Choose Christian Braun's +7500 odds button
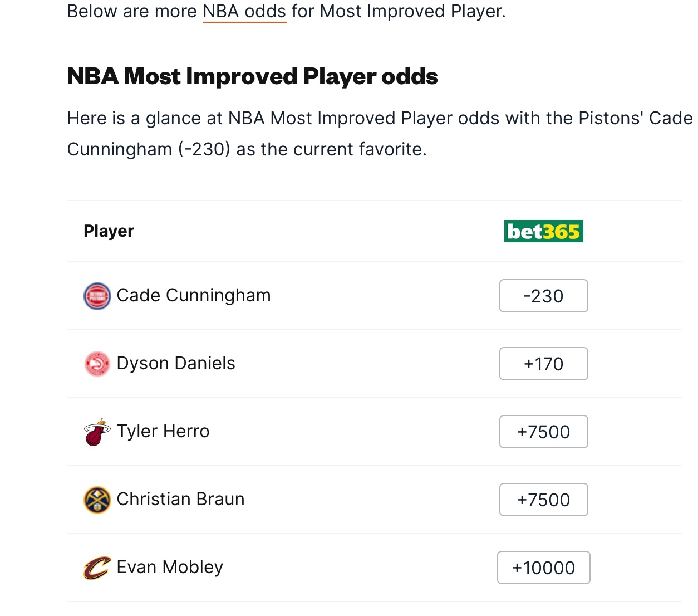This screenshot has width=698, height=616. (544, 500)
